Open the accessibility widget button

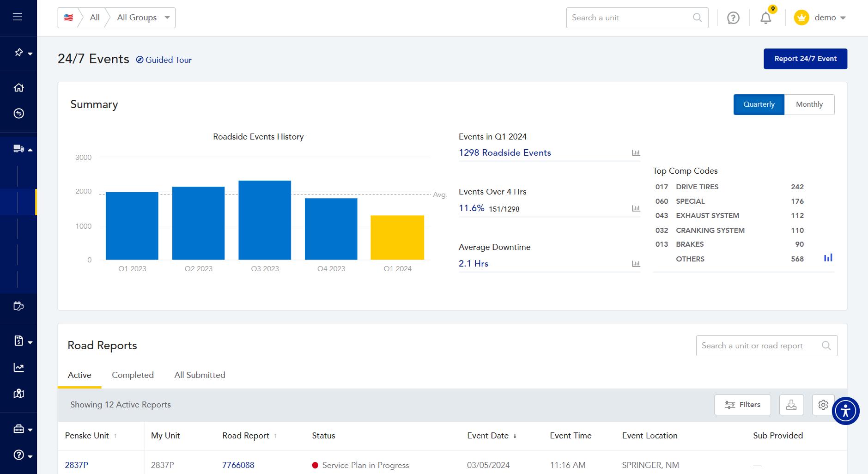pos(845,411)
